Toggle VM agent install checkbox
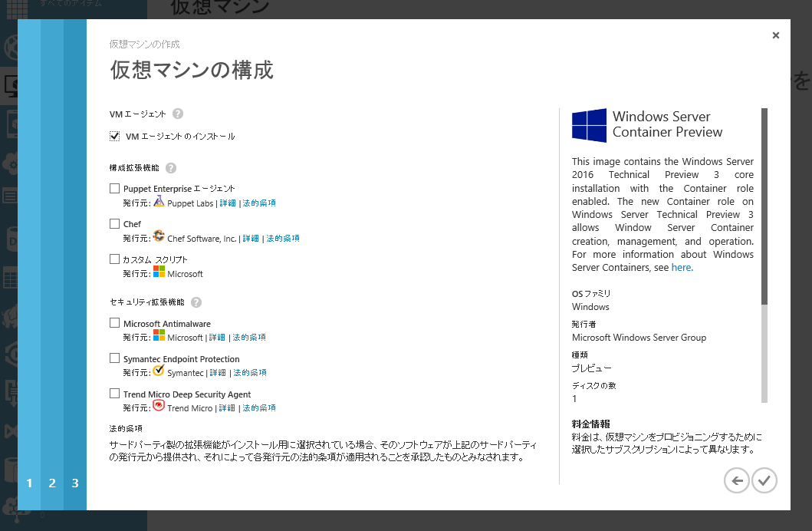 point(114,137)
